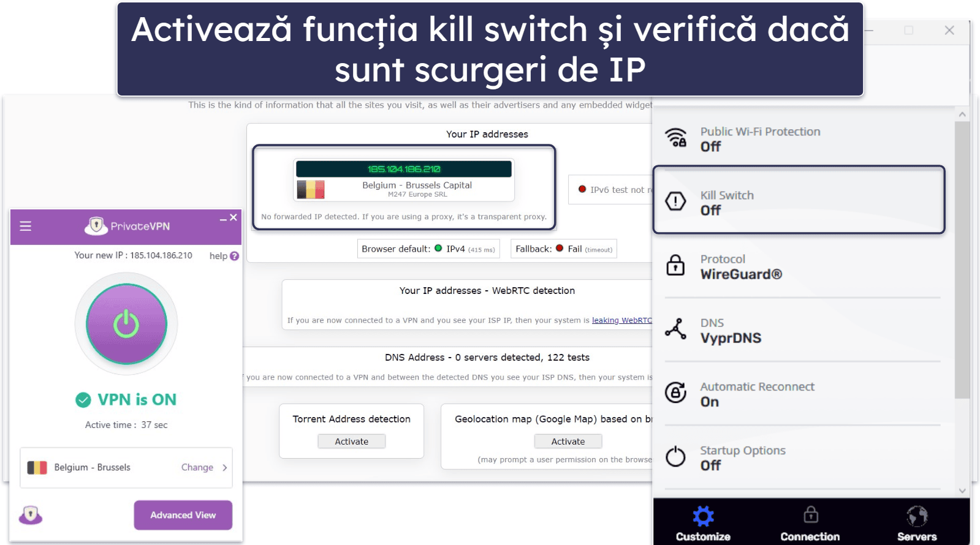Click the Protocol padlock icon
Screen dimensions: 980x545
tap(675, 265)
